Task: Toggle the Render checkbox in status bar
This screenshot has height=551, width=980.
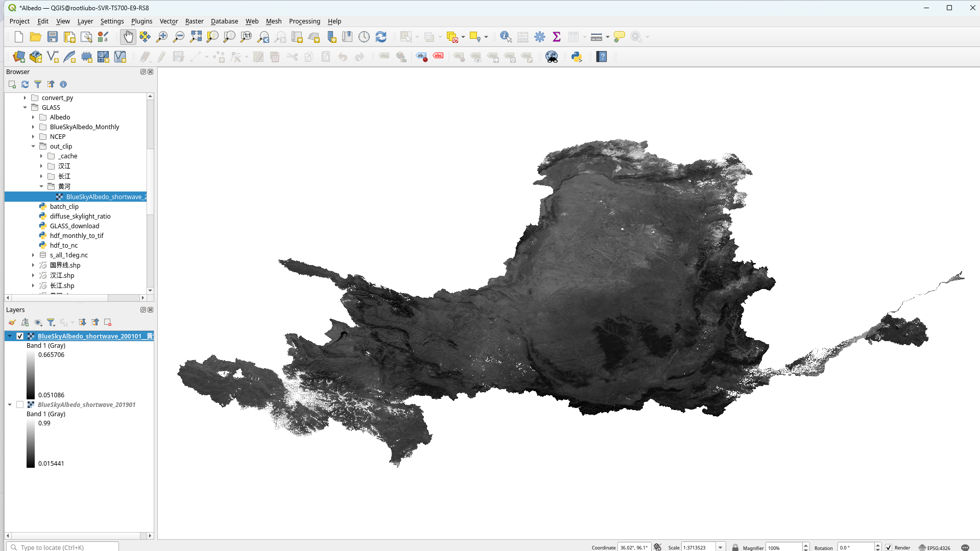Action: point(889,547)
